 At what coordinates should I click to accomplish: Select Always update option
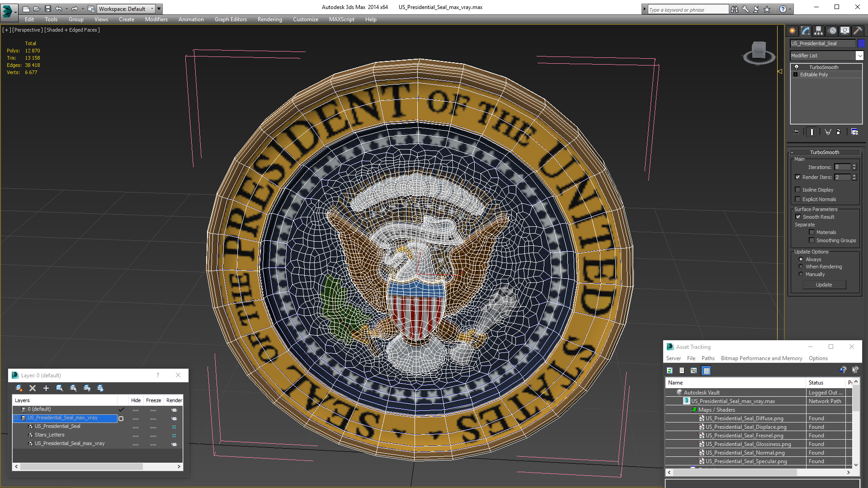pos(801,259)
